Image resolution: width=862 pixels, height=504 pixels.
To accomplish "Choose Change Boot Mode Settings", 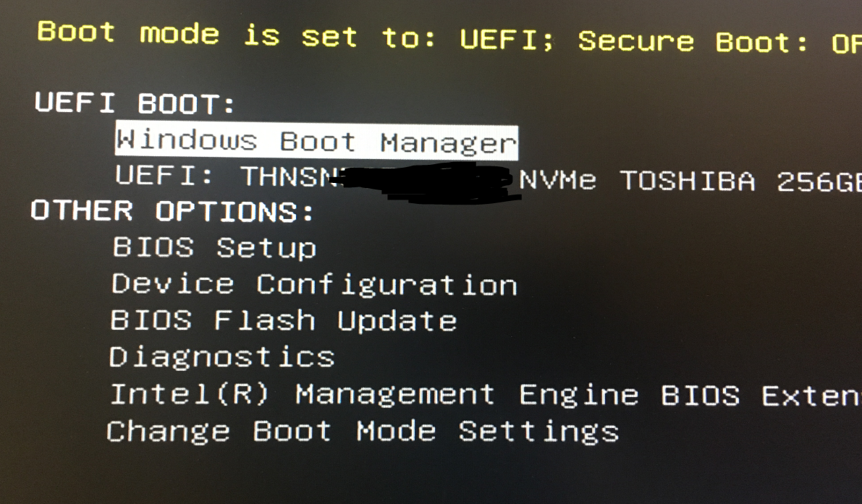I will 363,432.
